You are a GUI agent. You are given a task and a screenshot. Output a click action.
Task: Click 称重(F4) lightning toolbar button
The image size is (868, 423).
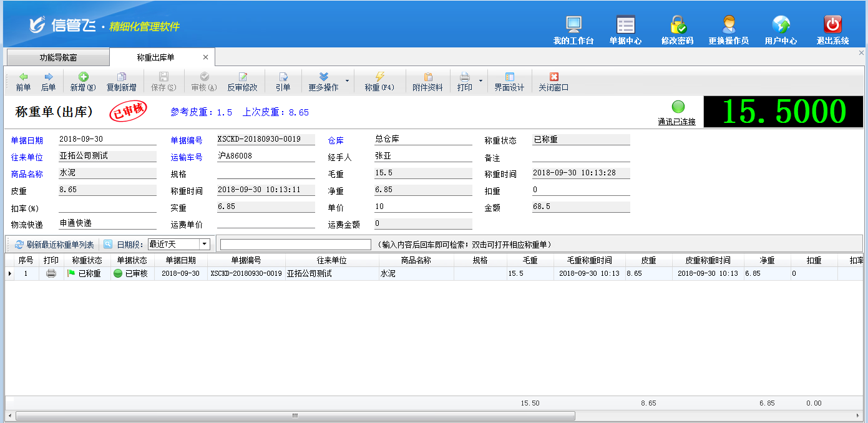click(379, 82)
